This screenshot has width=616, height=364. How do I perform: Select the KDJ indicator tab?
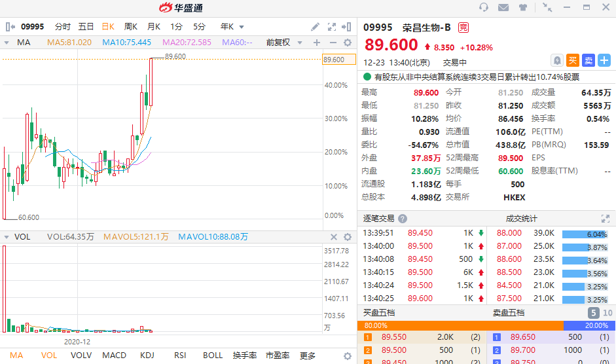pos(147,355)
